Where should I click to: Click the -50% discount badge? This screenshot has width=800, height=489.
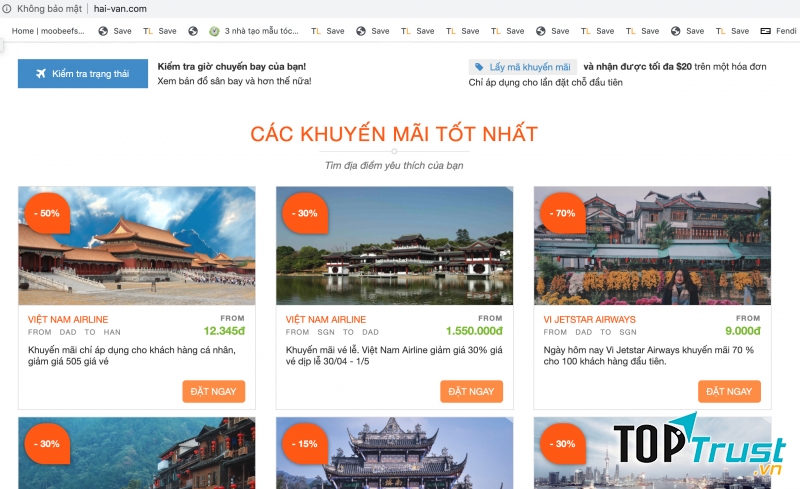coord(47,213)
